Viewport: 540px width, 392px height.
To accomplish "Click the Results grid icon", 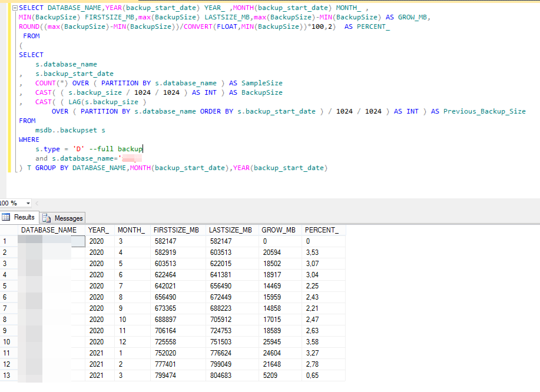I will tap(6, 217).
